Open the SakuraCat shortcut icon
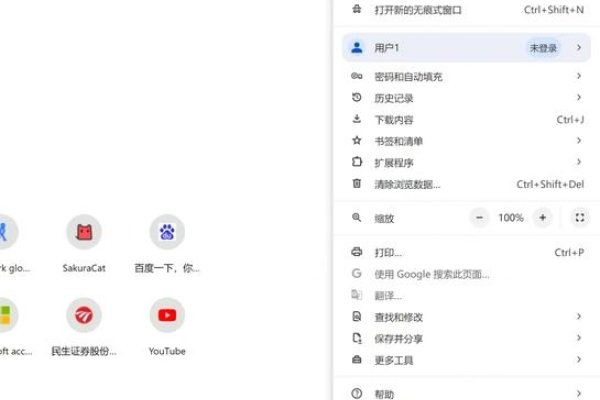The width and height of the screenshot is (600, 400). tap(84, 232)
